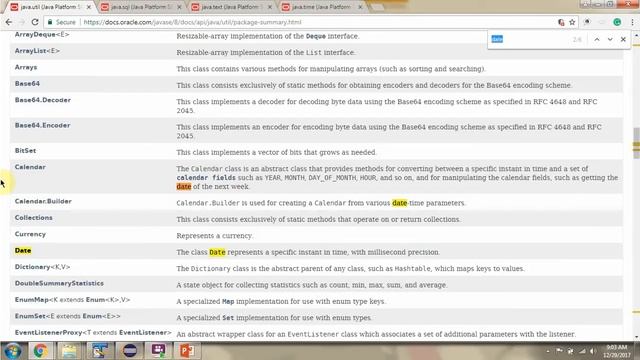Screen dimensions: 640x360
Task: Click the translate icon in the address bar
Action: point(561,22)
